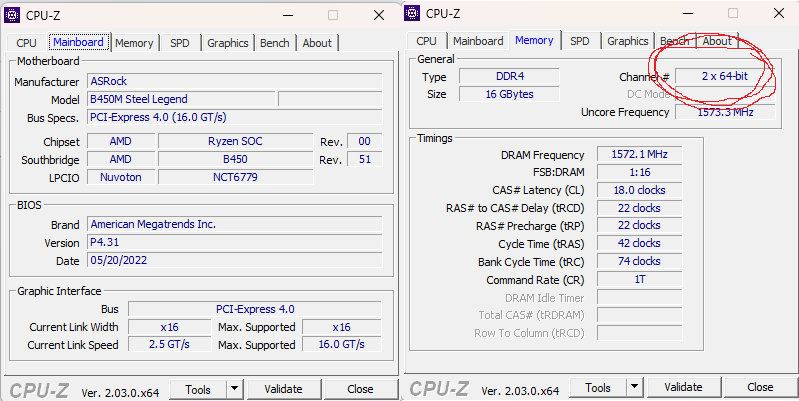Switch to the Mainboard tab in the right window
Viewport: 799px width, 401px height.
click(478, 41)
